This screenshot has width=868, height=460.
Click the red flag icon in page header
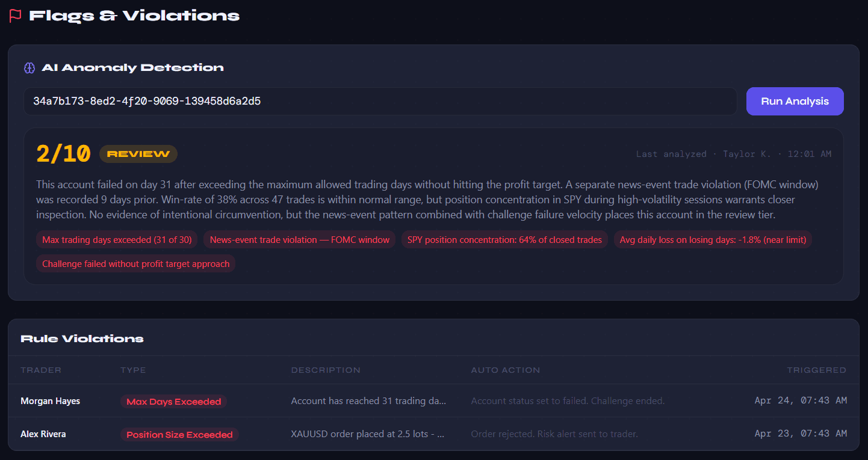pyautogui.click(x=16, y=16)
